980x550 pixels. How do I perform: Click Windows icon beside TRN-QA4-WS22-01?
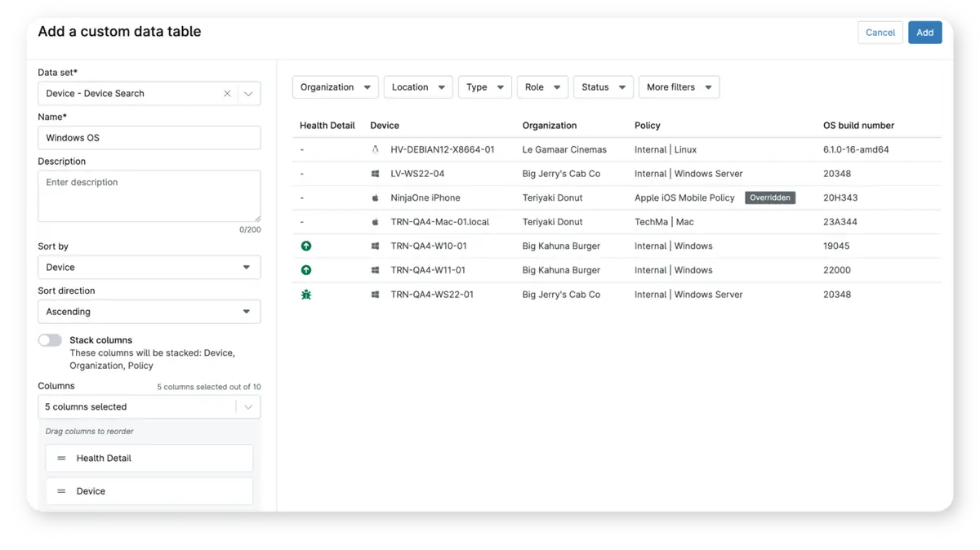(376, 295)
